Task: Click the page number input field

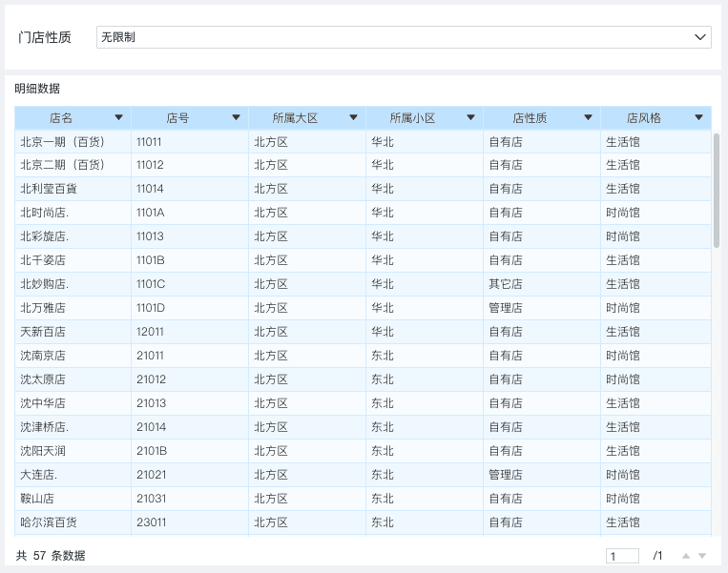Action: [x=622, y=556]
